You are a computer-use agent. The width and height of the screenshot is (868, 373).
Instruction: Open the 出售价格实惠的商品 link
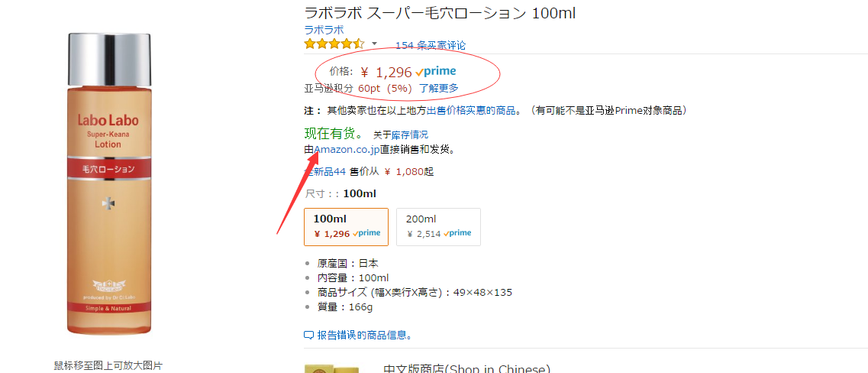473,110
